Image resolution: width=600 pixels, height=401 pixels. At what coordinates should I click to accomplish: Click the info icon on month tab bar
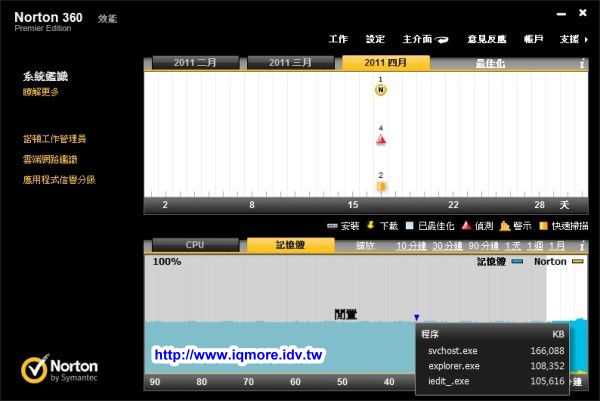(x=582, y=63)
